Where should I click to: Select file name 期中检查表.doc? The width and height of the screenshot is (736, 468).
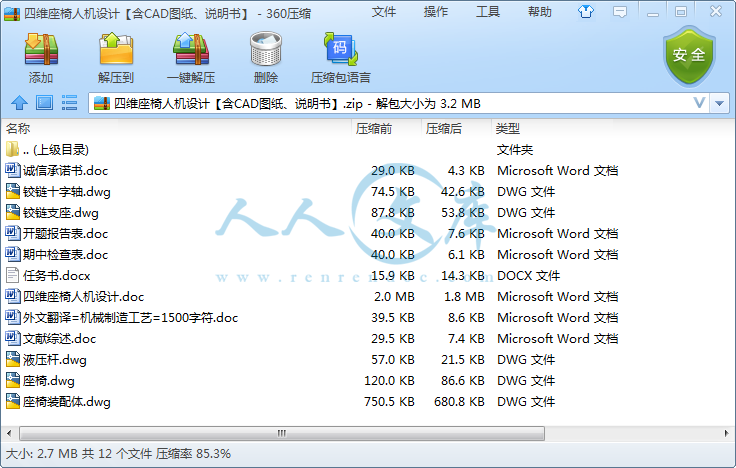pyautogui.click(x=65, y=254)
